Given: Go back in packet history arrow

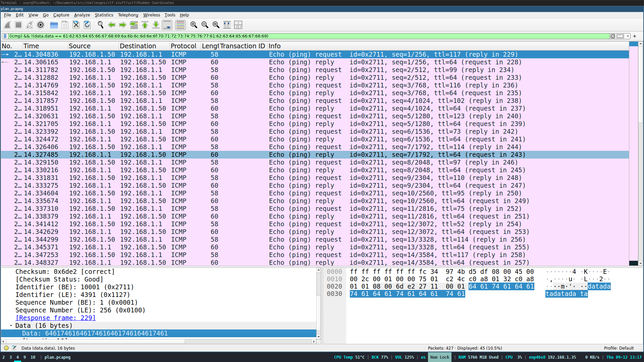Looking at the screenshot, I should click(112, 25).
